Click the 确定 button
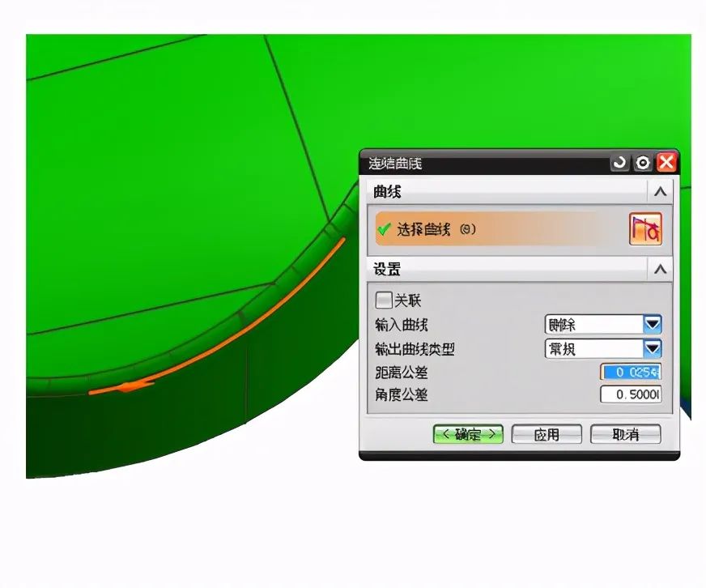The image size is (706, 588). (468, 433)
